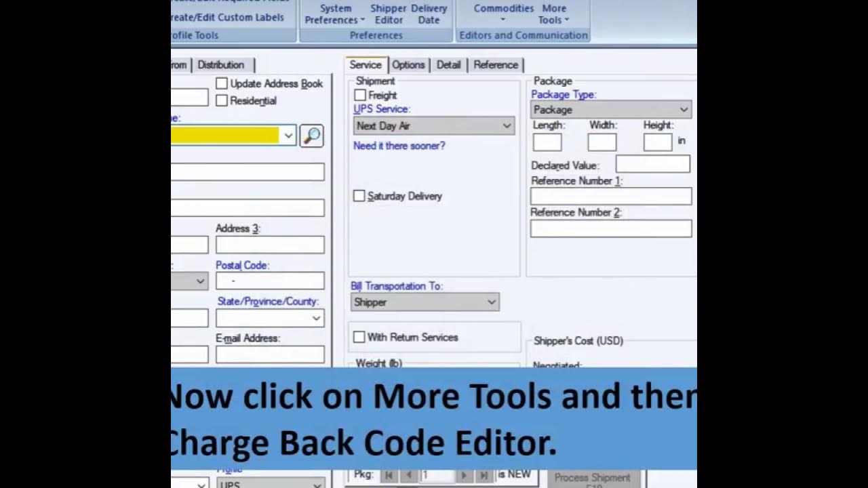Click Create/Edit Custom Labels

click(x=228, y=17)
